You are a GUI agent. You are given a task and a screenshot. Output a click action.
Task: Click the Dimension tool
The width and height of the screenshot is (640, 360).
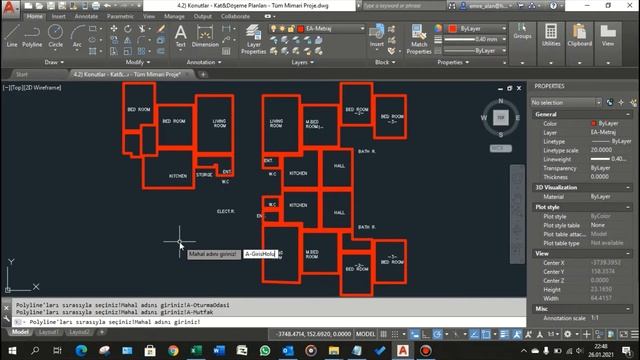[205, 36]
